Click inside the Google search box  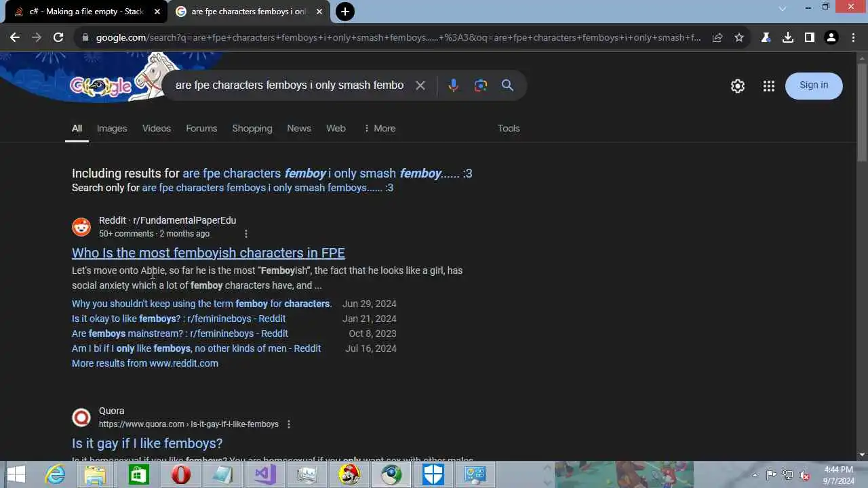290,85
